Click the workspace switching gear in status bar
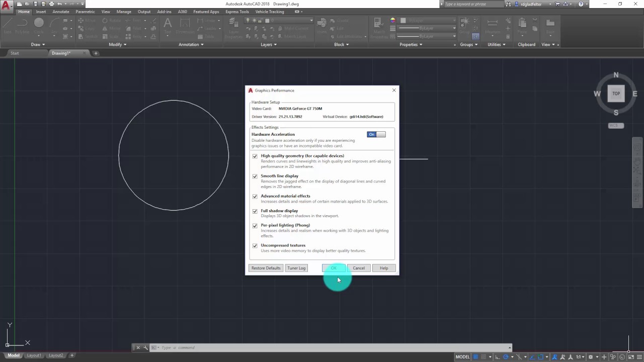The height and width of the screenshot is (362, 644). [591, 357]
